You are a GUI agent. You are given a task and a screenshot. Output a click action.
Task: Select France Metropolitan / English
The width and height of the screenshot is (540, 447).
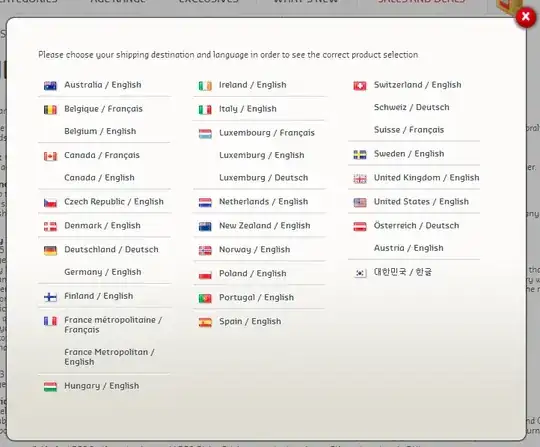110,357
